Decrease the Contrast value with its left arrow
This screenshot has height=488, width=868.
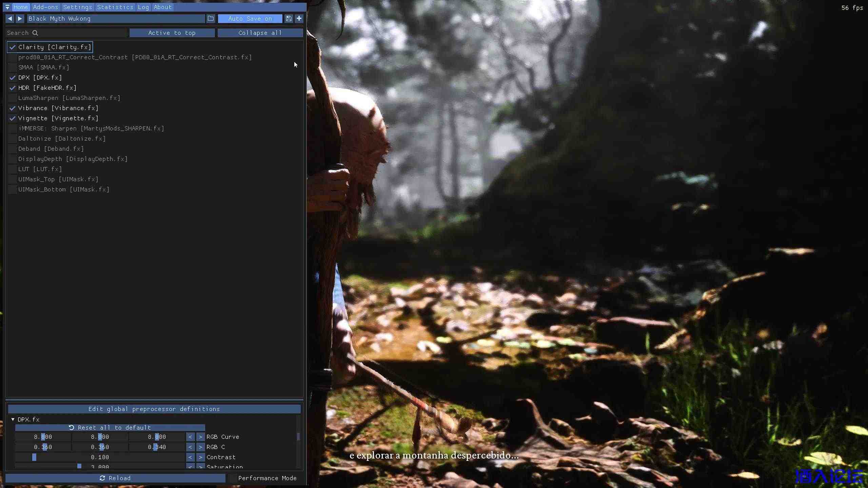pyautogui.click(x=190, y=457)
